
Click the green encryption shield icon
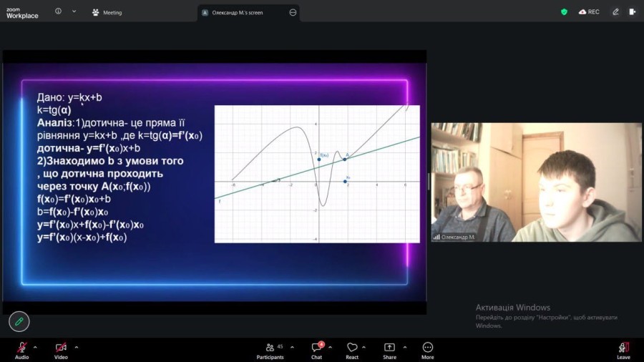pos(565,12)
